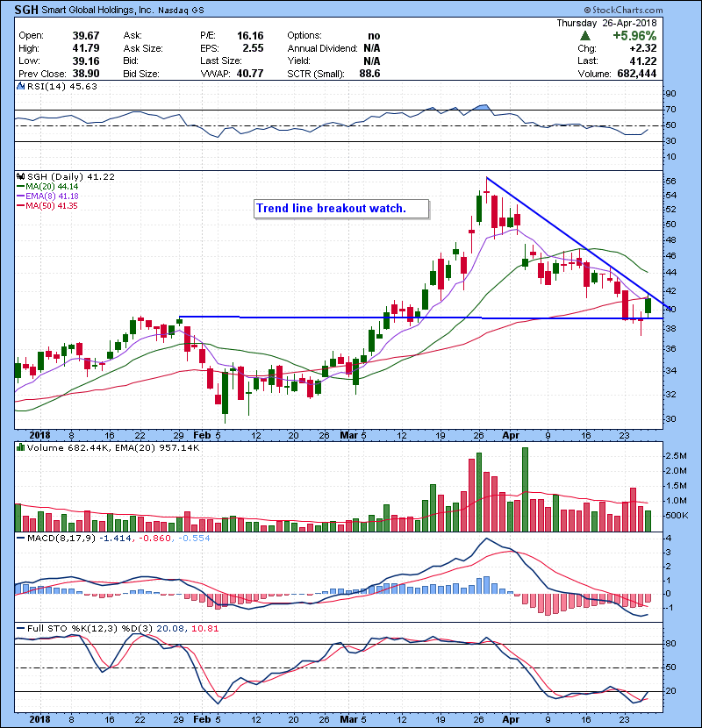The width and height of the screenshot is (702, 728).
Task: Select the EMA(8) 41.18 legend entry
Action: click(47, 196)
